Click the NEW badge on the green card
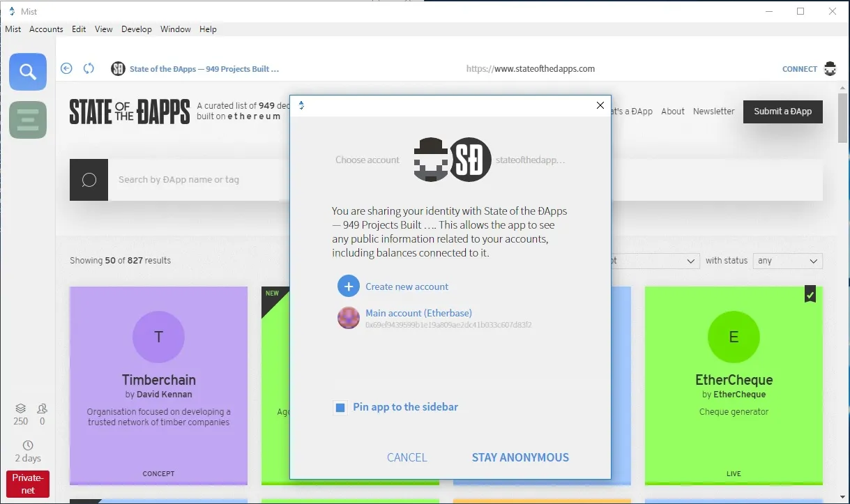The width and height of the screenshot is (850, 504). [x=272, y=293]
